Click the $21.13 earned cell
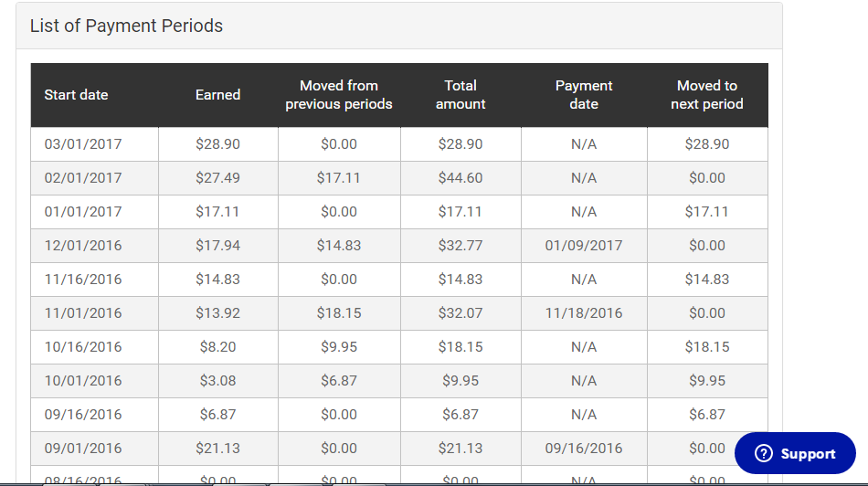The image size is (868, 486). (x=217, y=449)
